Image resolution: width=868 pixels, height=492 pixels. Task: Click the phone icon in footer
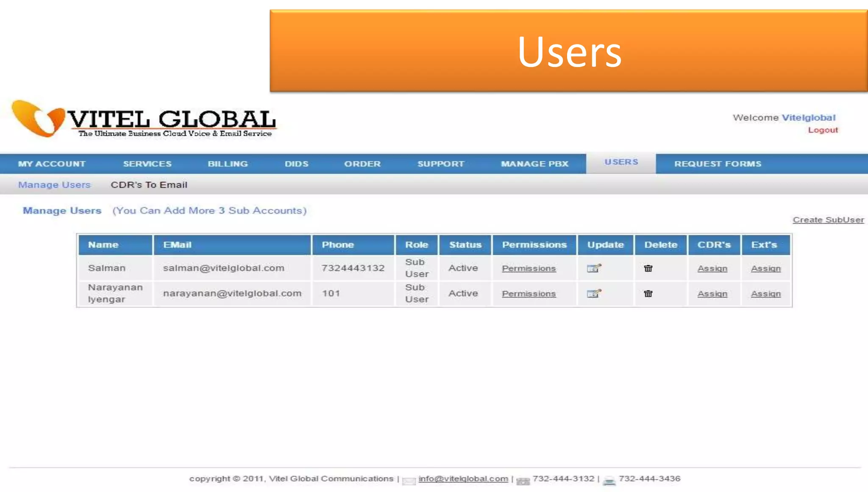[523, 481]
